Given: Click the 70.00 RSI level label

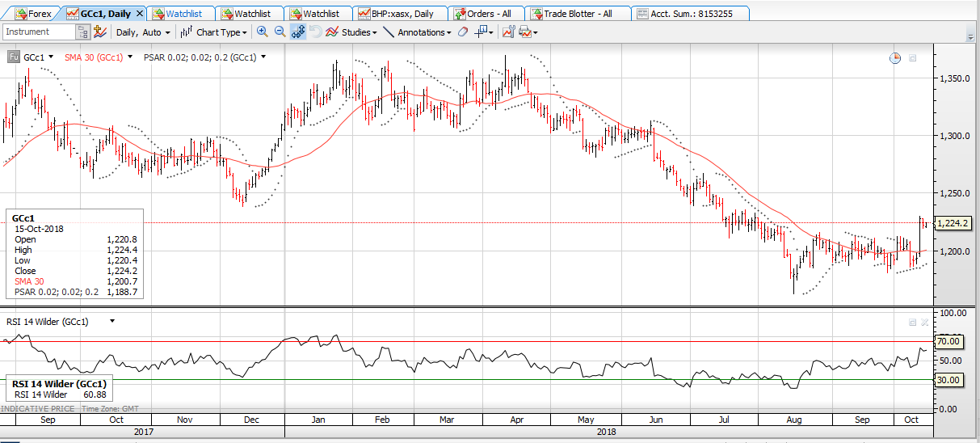Looking at the screenshot, I should pyautogui.click(x=948, y=342).
